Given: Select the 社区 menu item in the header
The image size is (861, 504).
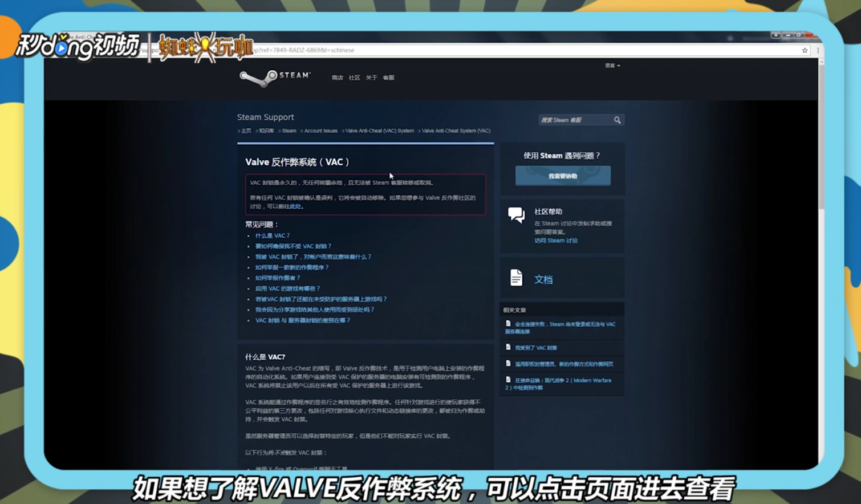Looking at the screenshot, I should click(x=354, y=78).
